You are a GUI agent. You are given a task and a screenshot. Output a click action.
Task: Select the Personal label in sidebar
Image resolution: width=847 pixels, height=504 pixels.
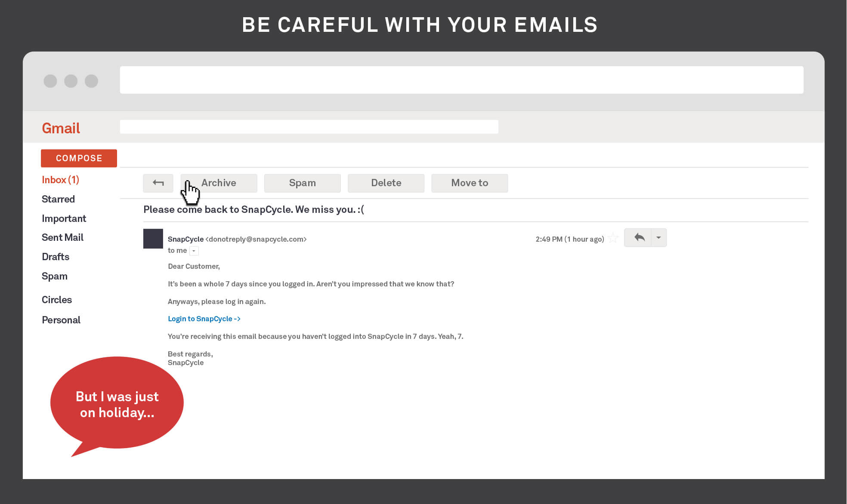[61, 319]
